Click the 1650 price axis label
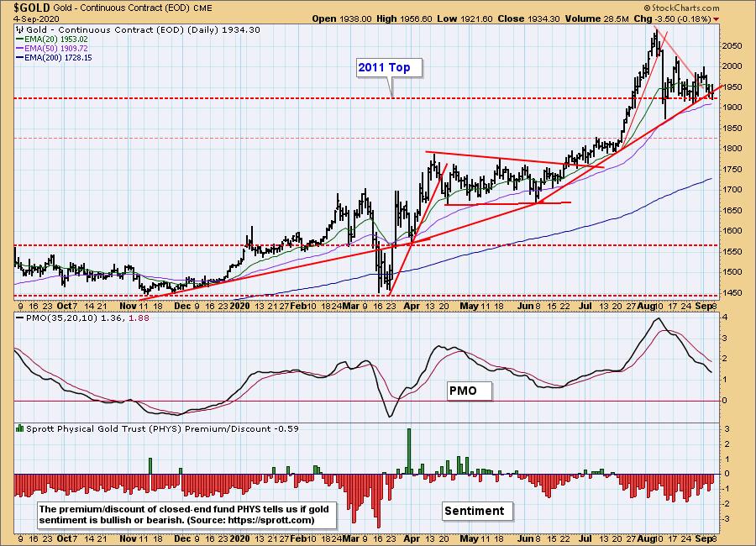This screenshot has height=546, width=756. (x=732, y=210)
